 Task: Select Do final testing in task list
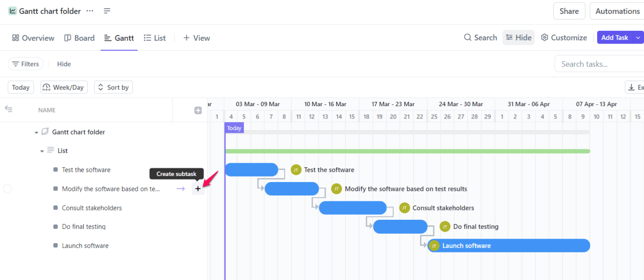84,227
